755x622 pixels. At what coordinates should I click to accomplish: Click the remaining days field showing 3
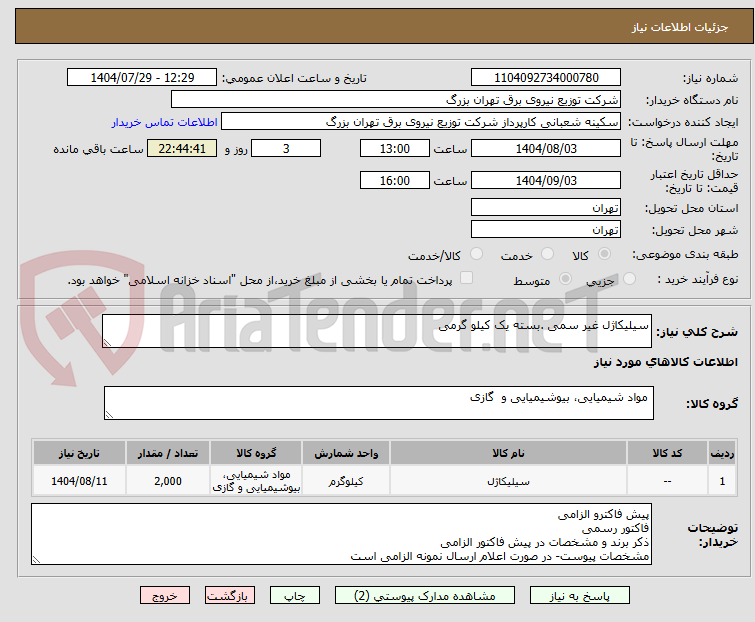pyautogui.click(x=286, y=148)
